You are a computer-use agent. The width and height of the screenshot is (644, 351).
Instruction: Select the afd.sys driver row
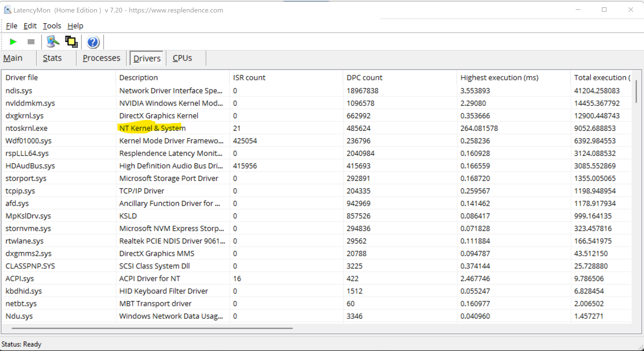pos(317,203)
